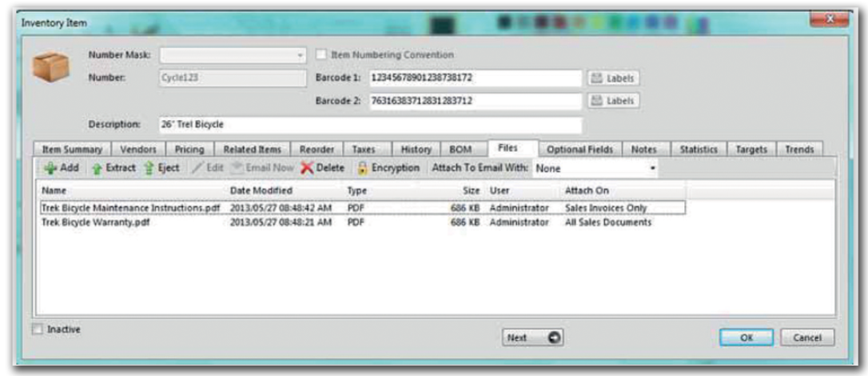The width and height of the screenshot is (868, 376).
Task: Click into the Description text field
Action: [x=368, y=125]
